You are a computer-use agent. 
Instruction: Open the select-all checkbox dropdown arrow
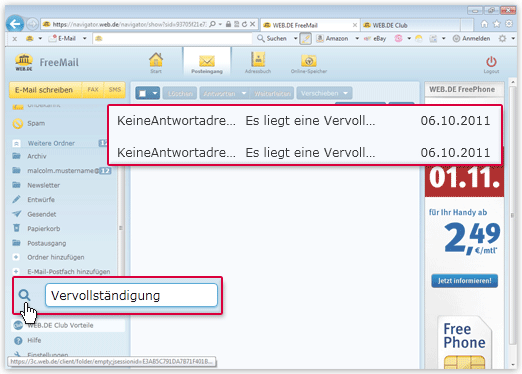point(155,93)
